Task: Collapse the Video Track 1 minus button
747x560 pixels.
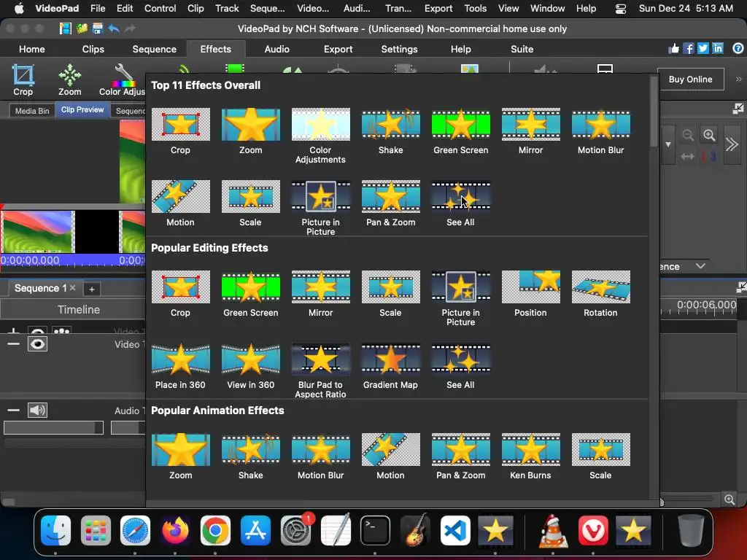Action: point(14,344)
